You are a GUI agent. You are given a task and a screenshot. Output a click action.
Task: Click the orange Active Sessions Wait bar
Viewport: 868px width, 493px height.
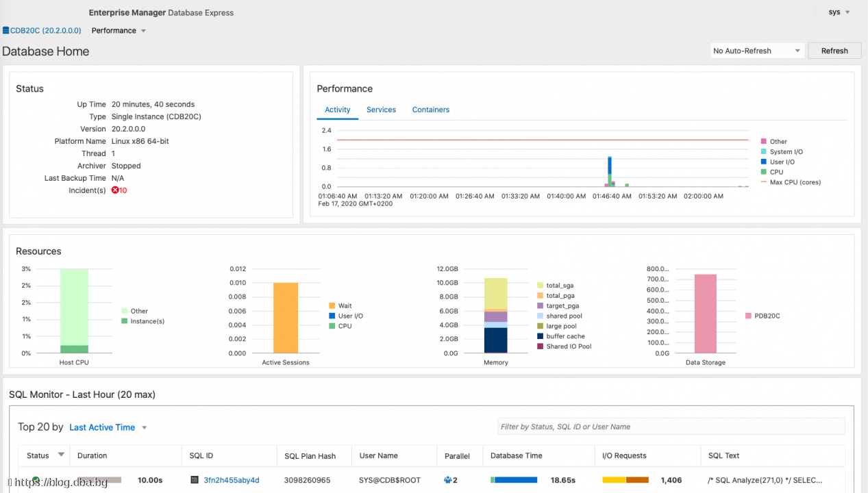[285, 318]
